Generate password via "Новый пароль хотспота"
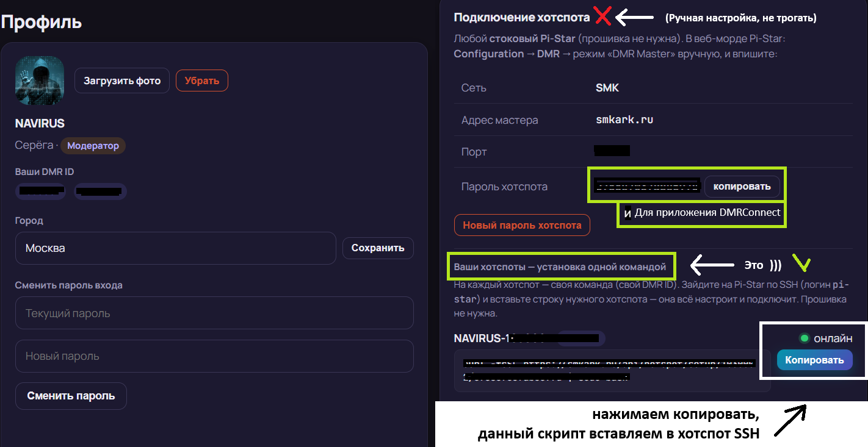 [x=522, y=225]
